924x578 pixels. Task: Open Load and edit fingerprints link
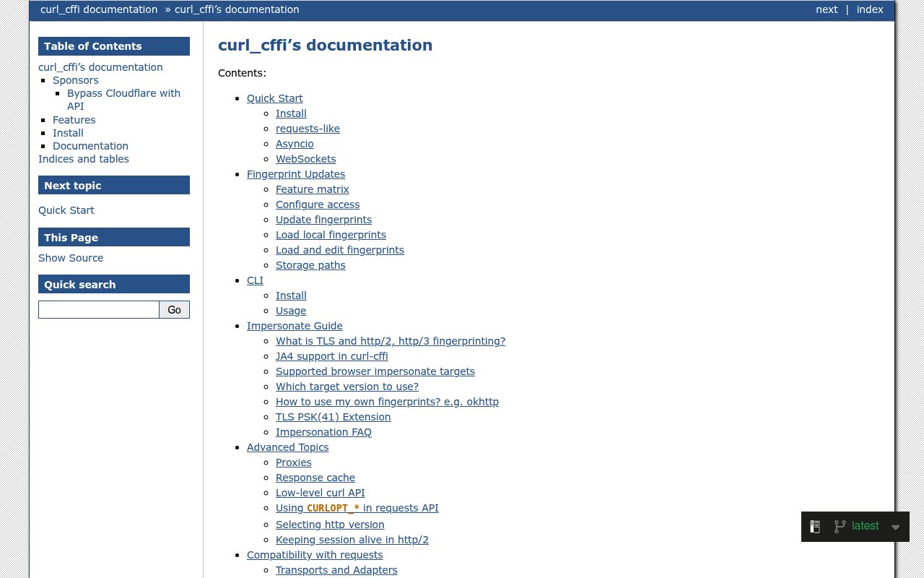click(340, 250)
